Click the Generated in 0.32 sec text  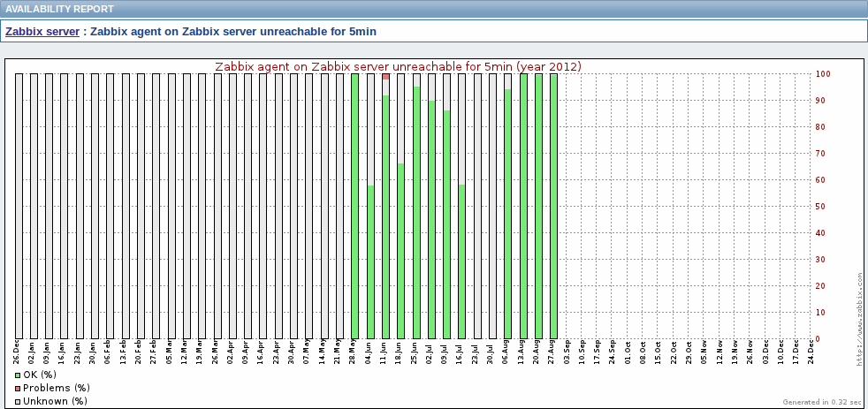click(x=821, y=402)
